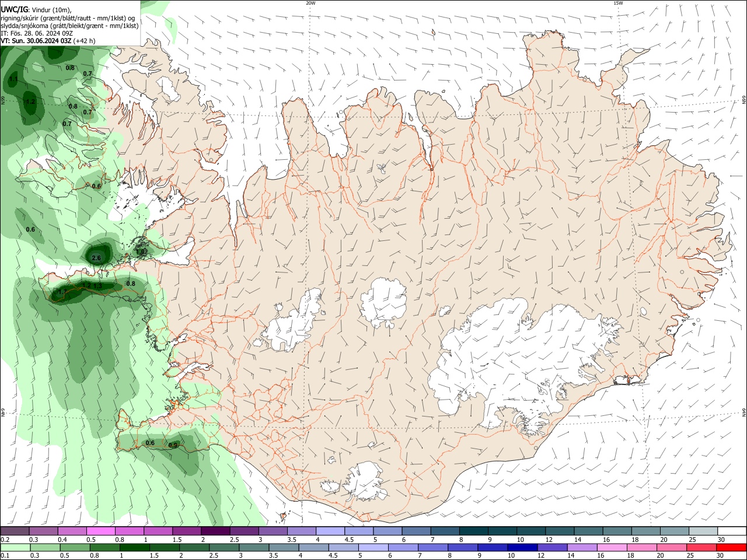Click the UWC/IG title text
Screen dimensions: 747x560
[14, 9]
